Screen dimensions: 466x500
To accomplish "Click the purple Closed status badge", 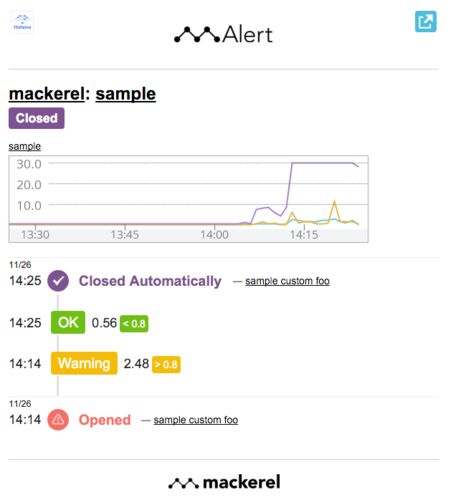I will [x=36, y=118].
